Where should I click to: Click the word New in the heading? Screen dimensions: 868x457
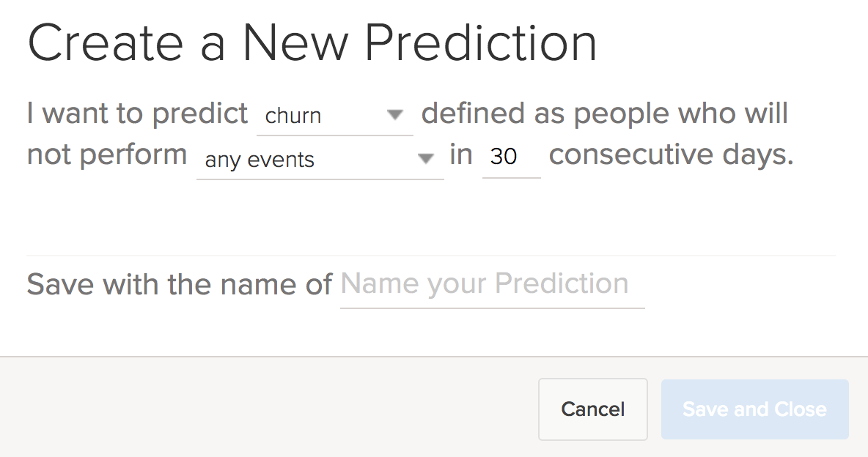click(x=297, y=44)
